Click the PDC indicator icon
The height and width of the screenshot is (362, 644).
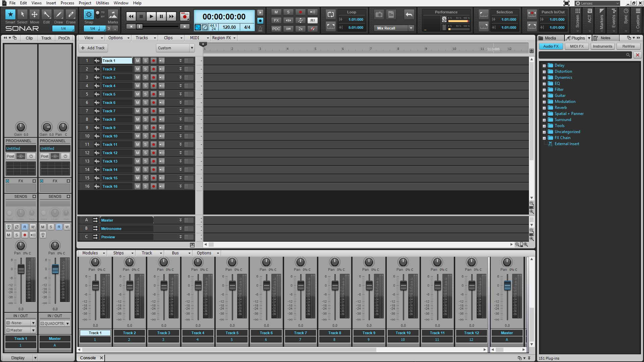pyautogui.click(x=276, y=27)
